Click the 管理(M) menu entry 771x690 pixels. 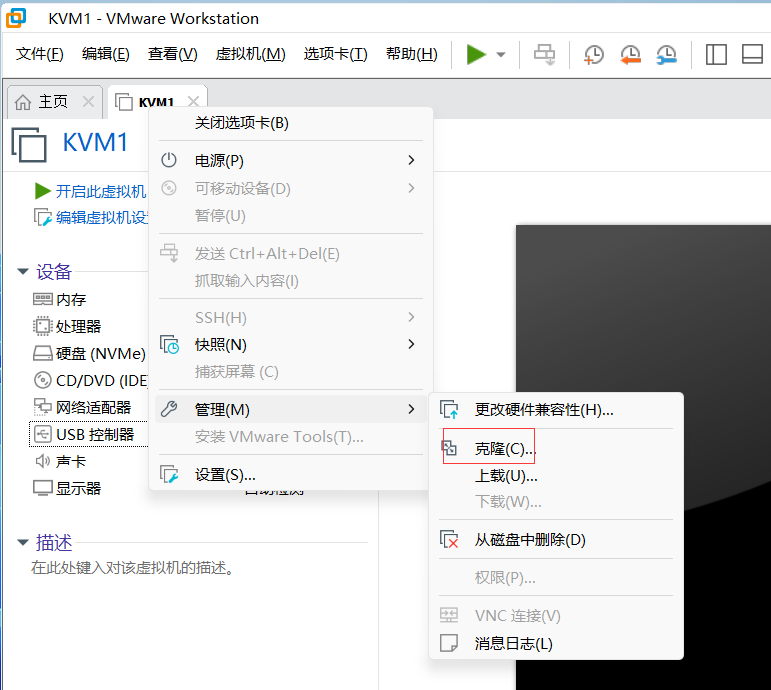pyautogui.click(x=291, y=409)
